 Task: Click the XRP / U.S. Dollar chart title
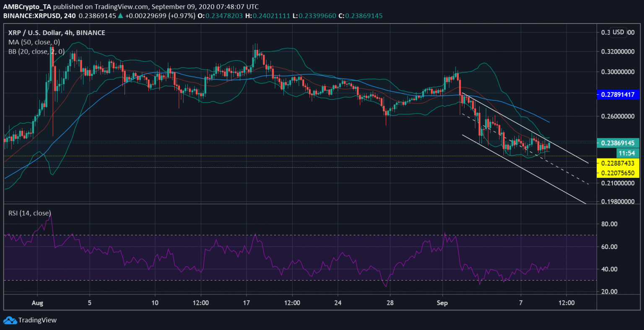(57, 33)
